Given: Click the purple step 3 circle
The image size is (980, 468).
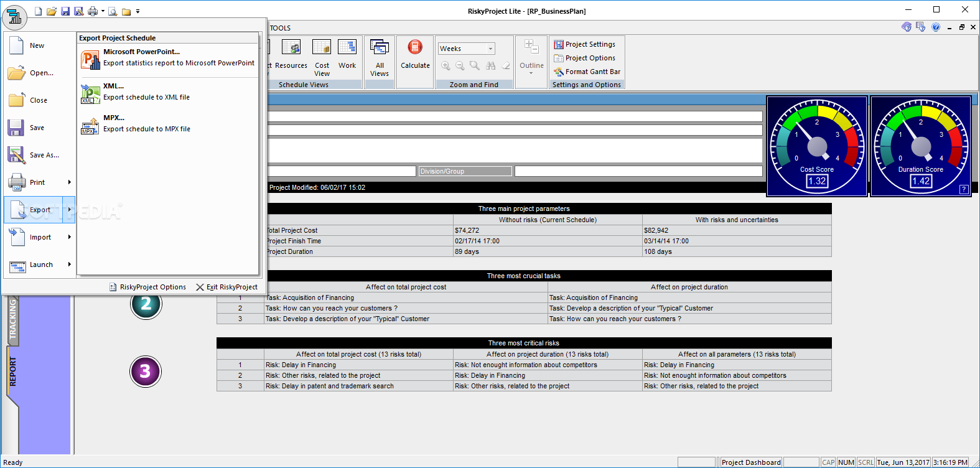Looking at the screenshot, I should click(146, 372).
